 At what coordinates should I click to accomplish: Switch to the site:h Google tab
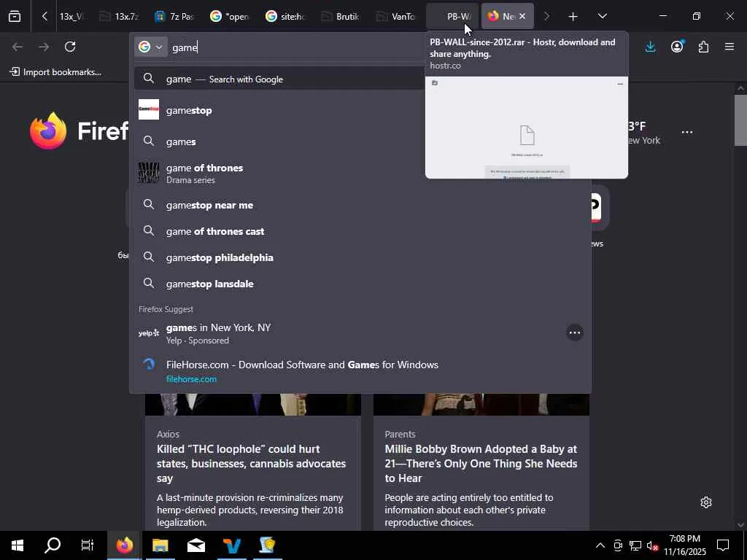pos(286,16)
